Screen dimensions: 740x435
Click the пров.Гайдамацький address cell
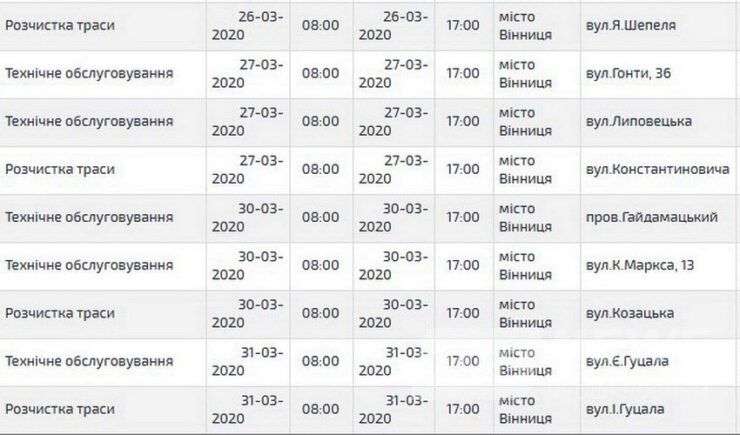(648, 217)
